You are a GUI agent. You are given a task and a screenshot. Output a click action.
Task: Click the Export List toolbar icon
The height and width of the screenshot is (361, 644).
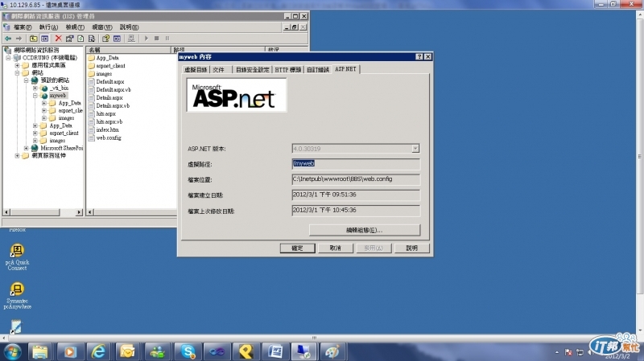92,39
